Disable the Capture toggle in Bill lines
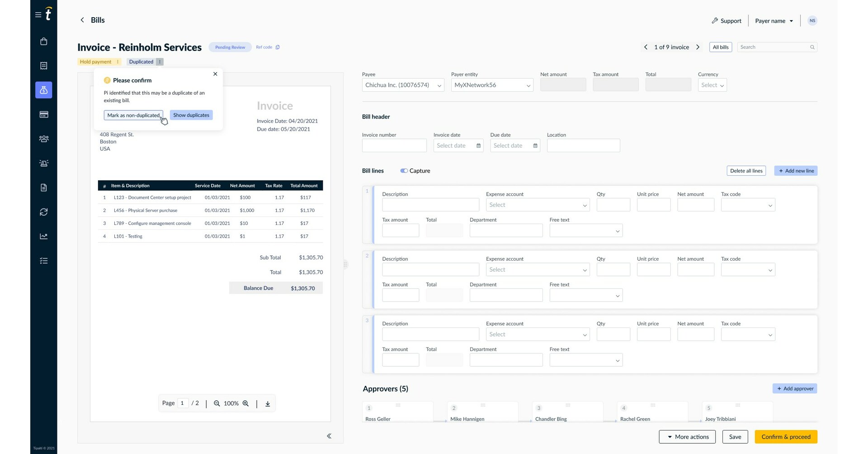 [404, 171]
